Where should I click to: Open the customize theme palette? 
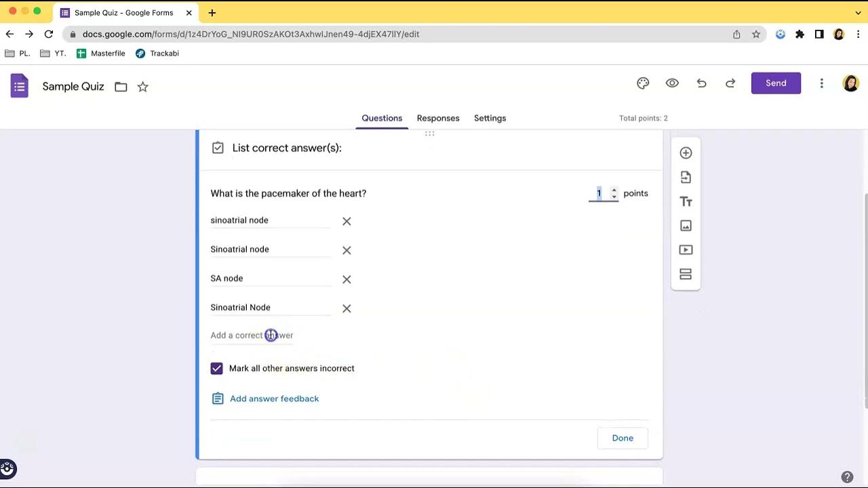(643, 83)
